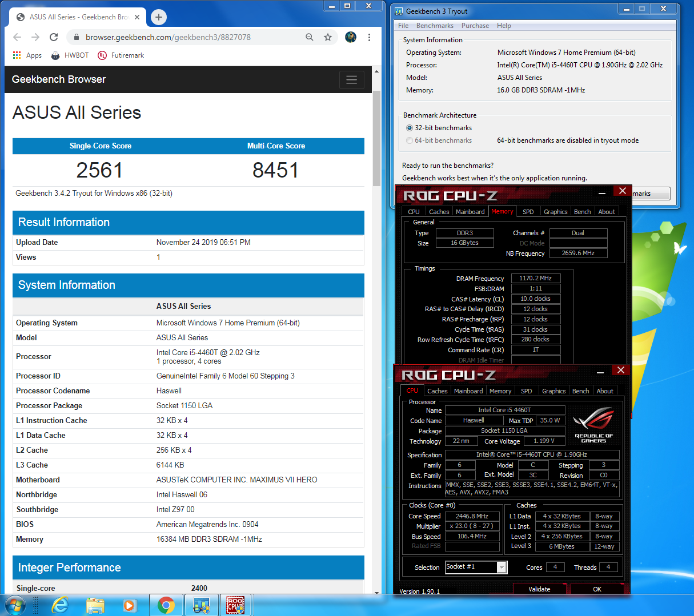Minimize the front CPU-Z window
694x616 pixels.
[x=600, y=372]
